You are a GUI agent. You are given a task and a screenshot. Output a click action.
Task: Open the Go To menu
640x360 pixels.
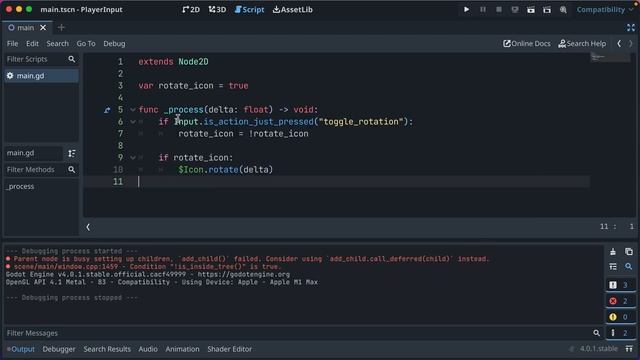[x=86, y=43]
